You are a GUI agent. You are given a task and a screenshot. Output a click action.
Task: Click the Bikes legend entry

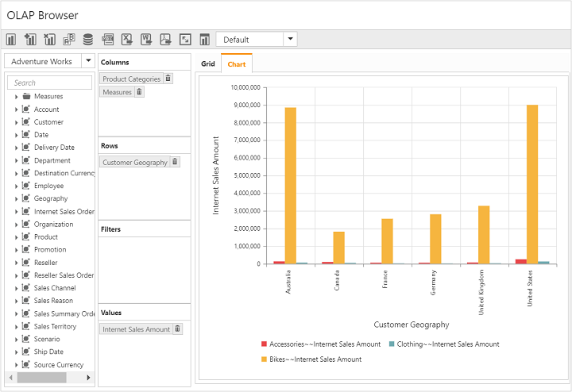[315, 359]
